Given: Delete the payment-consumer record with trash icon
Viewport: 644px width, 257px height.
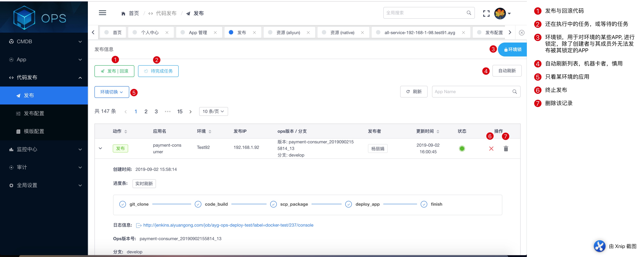Looking at the screenshot, I should 506,149.
